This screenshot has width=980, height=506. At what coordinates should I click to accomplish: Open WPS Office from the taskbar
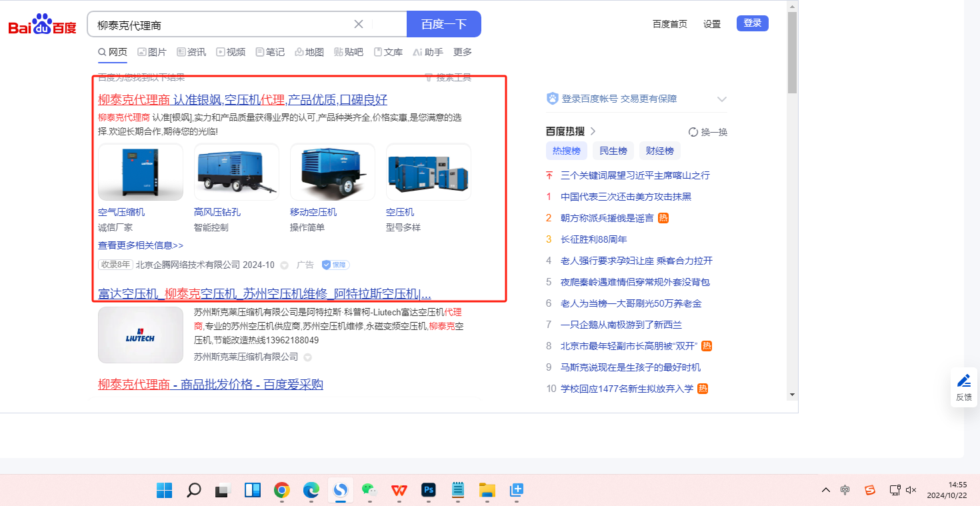click(399, 491)
